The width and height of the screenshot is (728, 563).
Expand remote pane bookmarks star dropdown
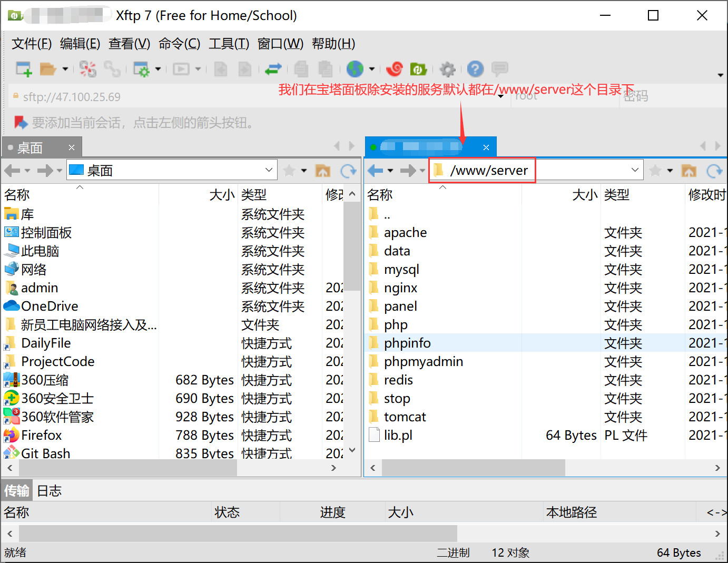[670, 170]
